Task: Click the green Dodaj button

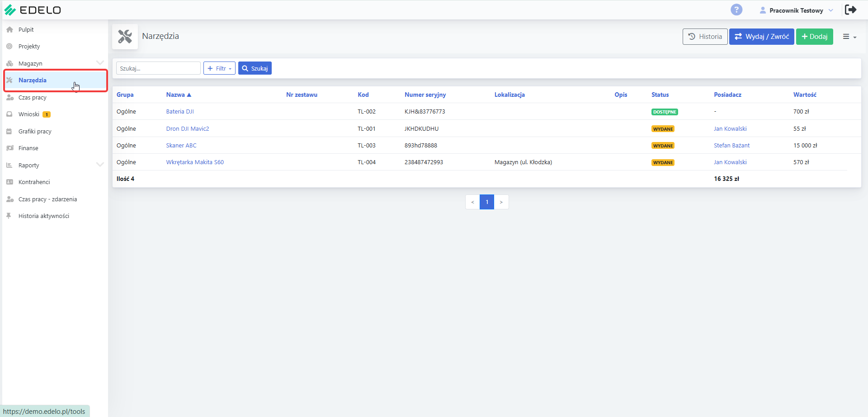Action: point(814,37)
